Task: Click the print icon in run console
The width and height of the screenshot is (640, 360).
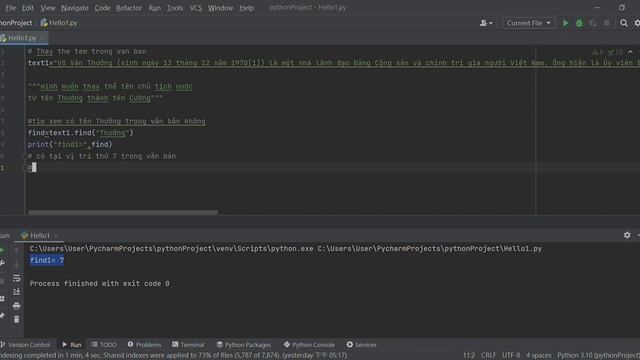Action: point(16,306)
